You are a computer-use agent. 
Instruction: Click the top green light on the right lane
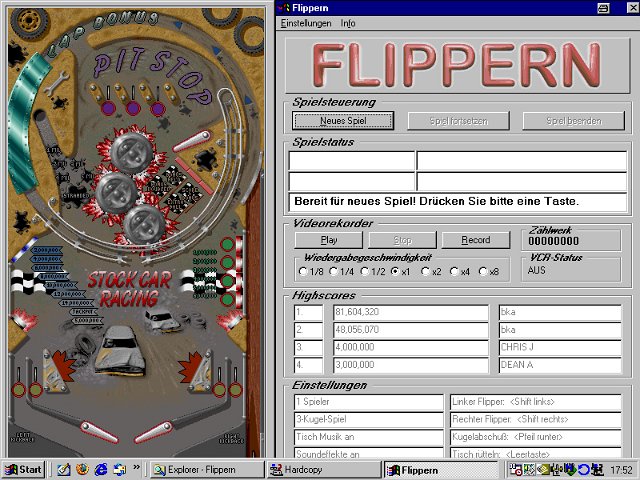(227, 245)
